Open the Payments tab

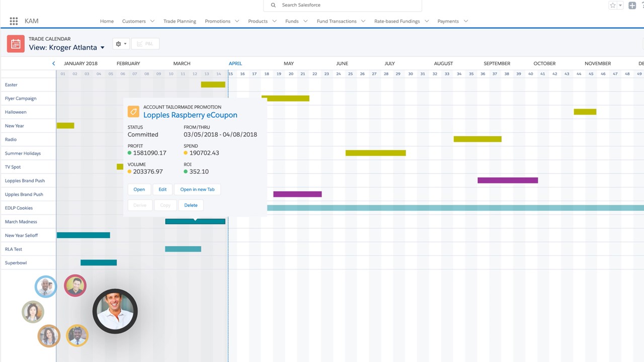pyautogui.click(x=448, y=21)
